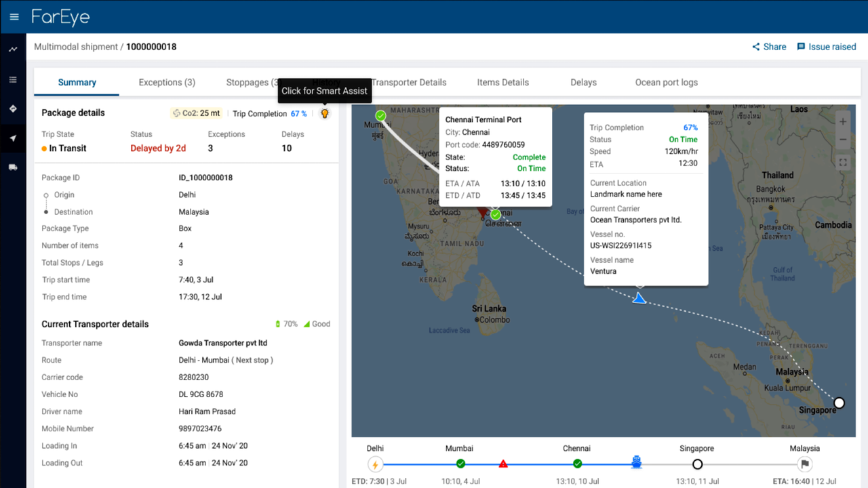868x488 pixels.
Task: Click vessel name Ventura
Action: point(604,271)
